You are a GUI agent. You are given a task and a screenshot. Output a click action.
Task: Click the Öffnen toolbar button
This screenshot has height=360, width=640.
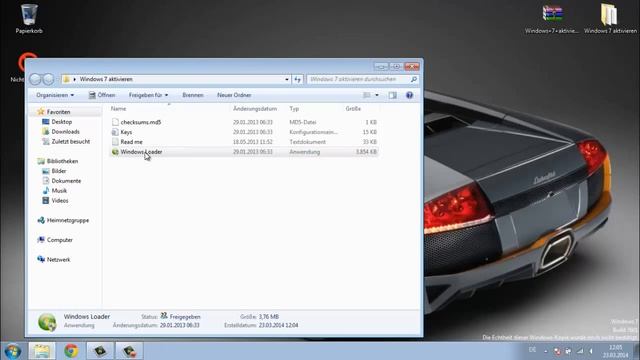[102, 95]
